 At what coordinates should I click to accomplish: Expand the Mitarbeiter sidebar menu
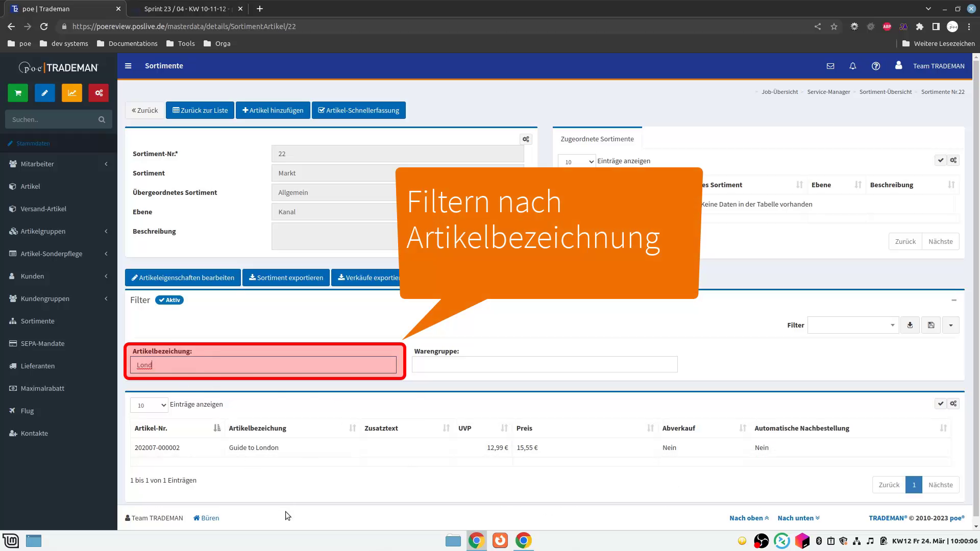(59, 164)
